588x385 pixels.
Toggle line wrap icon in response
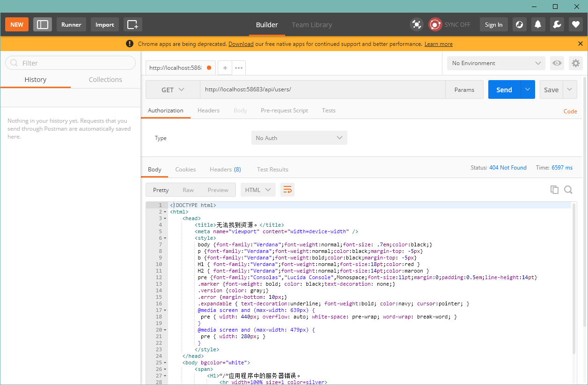pyautogui.click(x=287, y=190)
